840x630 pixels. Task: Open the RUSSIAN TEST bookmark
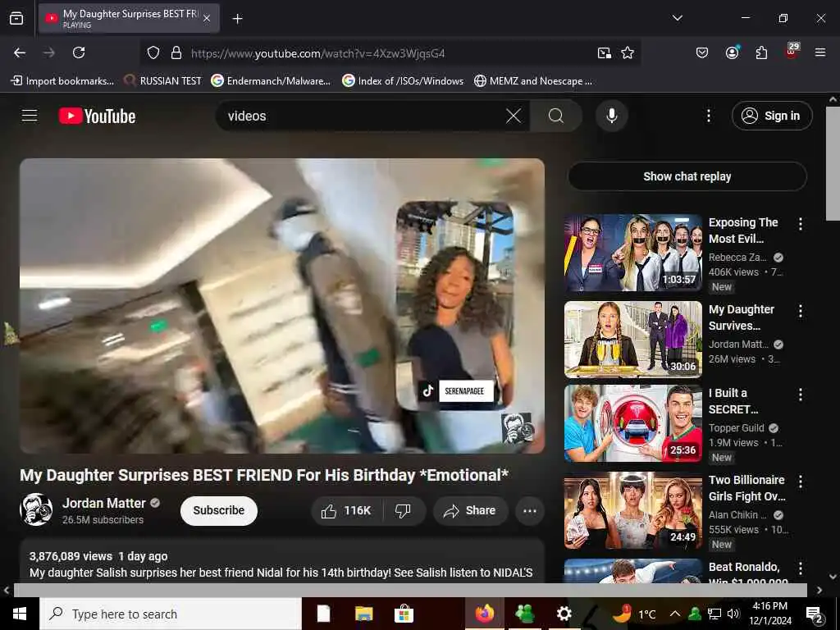[162, 81]
